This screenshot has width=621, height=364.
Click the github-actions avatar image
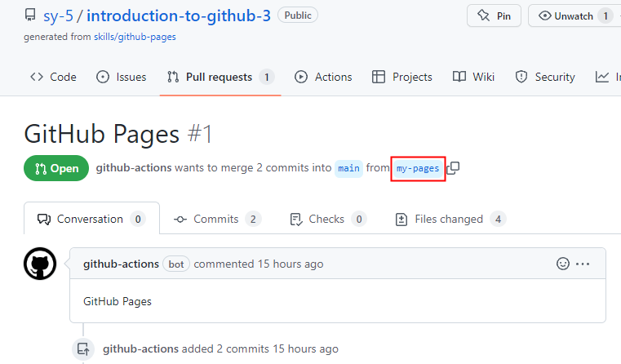[40, 264]
